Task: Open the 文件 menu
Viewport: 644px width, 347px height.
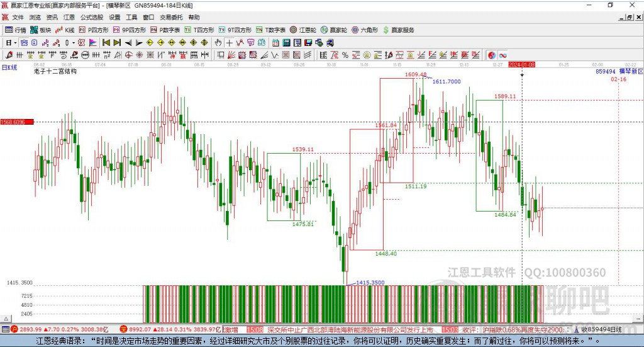Action: click(18, 17)
